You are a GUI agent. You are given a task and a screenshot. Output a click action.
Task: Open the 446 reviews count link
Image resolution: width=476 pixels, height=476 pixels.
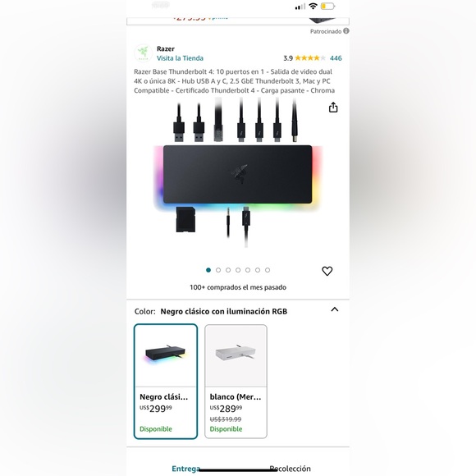click(x=336, y=58)
